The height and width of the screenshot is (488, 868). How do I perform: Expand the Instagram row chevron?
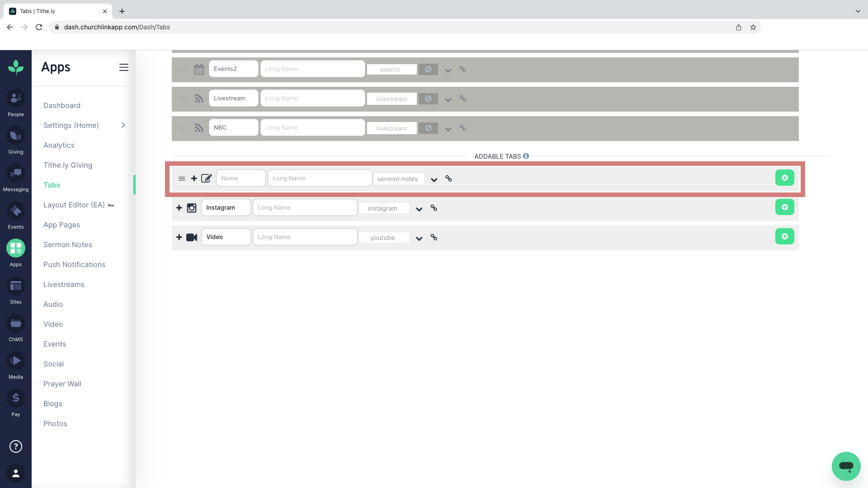[x=419, y=209]
